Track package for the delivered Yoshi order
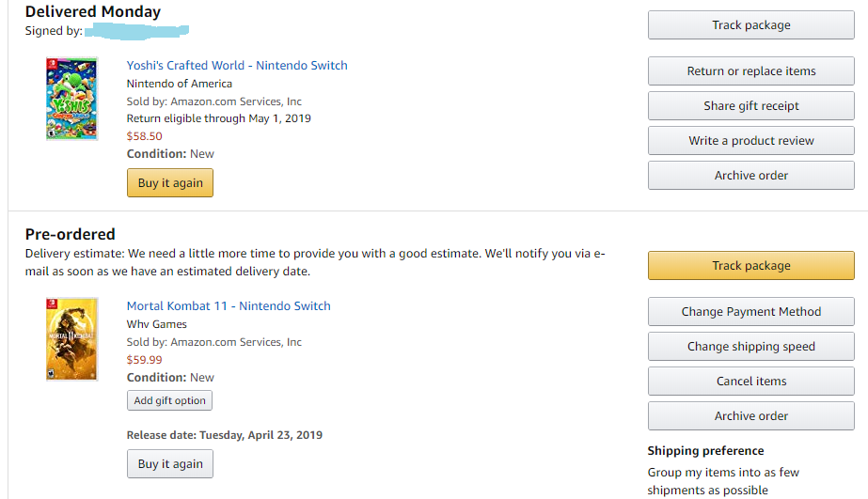The image size is (868, 499). coord(751,24)
